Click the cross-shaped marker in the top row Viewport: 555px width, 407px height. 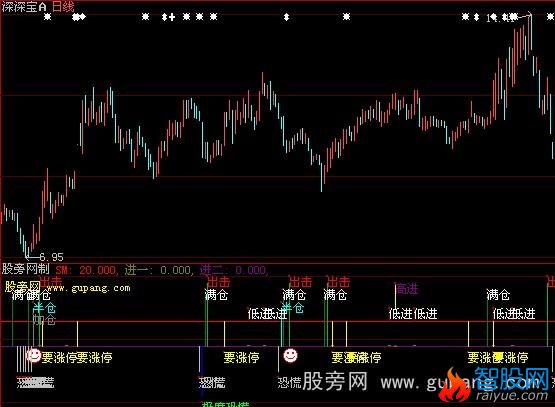click(x=172, y=17)
